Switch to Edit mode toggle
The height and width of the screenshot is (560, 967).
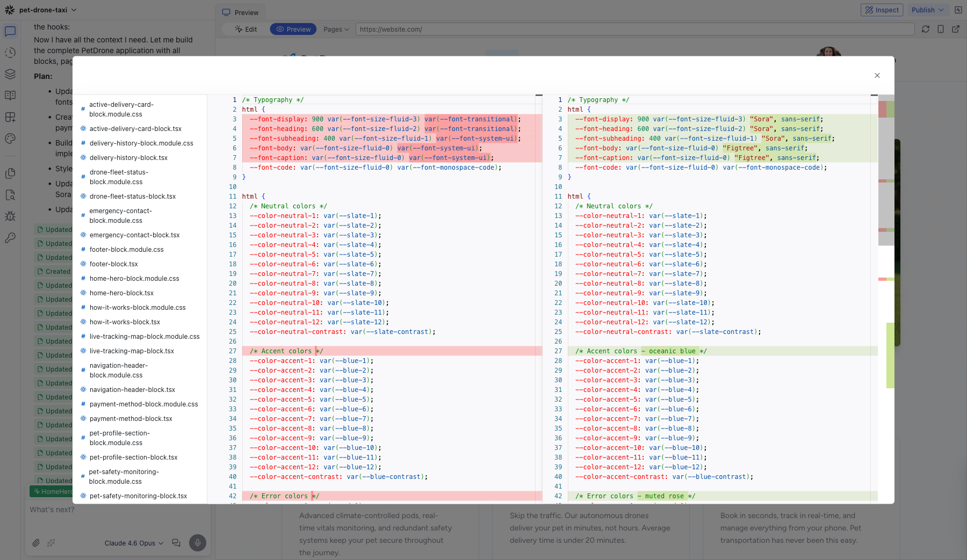246,29
